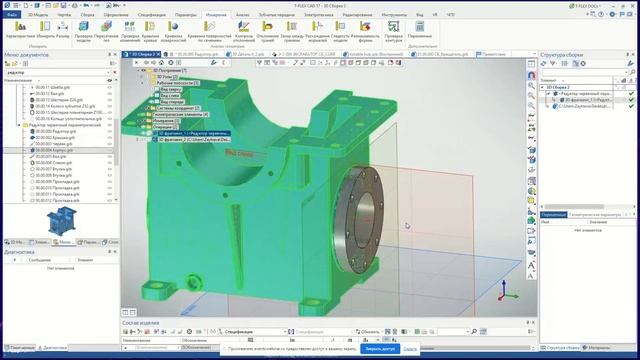Click the home view icon in 3D model tree toolbar

161,62
